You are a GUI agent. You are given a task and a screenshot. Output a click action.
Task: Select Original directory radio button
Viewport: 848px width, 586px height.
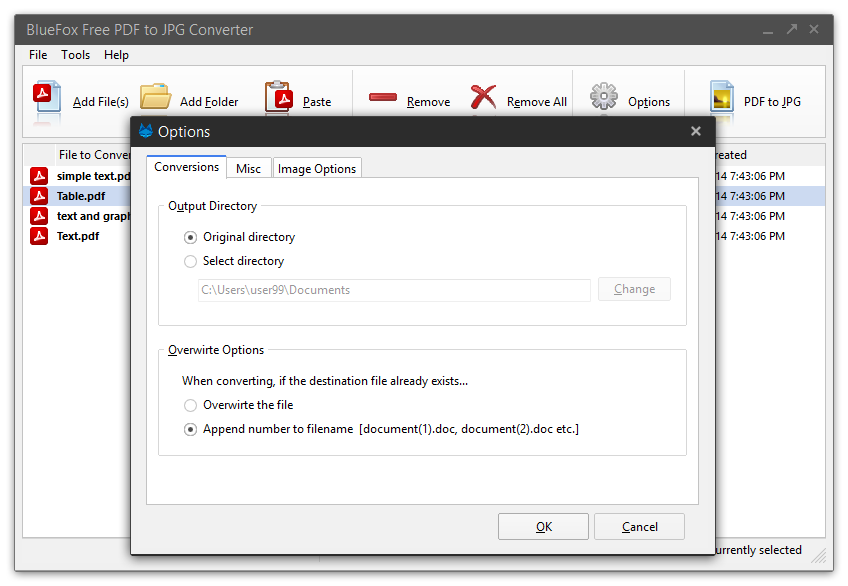190,237
